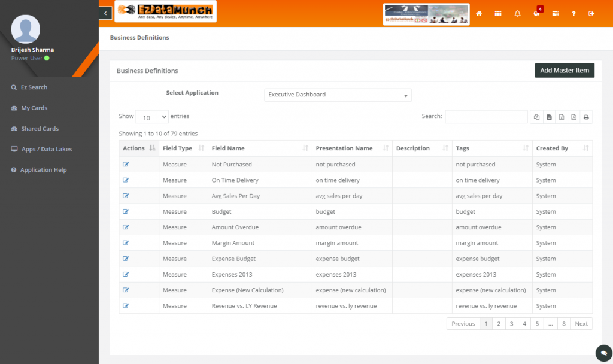Open the help question mark icon

(573, 14)
